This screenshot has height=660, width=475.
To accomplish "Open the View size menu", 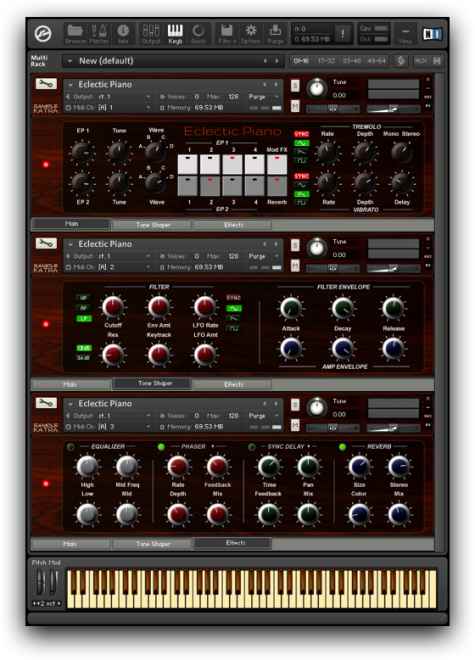I will pos(405,34).
